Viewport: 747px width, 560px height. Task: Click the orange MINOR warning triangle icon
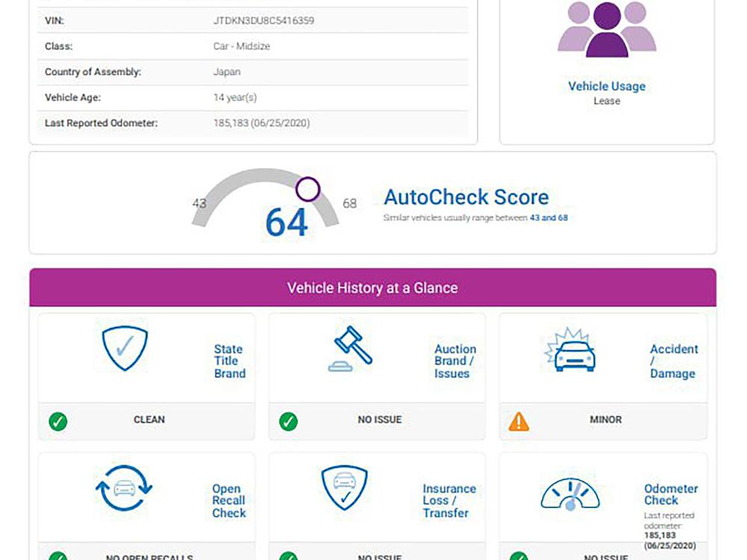pyautogui.click(x=518, y=422)
